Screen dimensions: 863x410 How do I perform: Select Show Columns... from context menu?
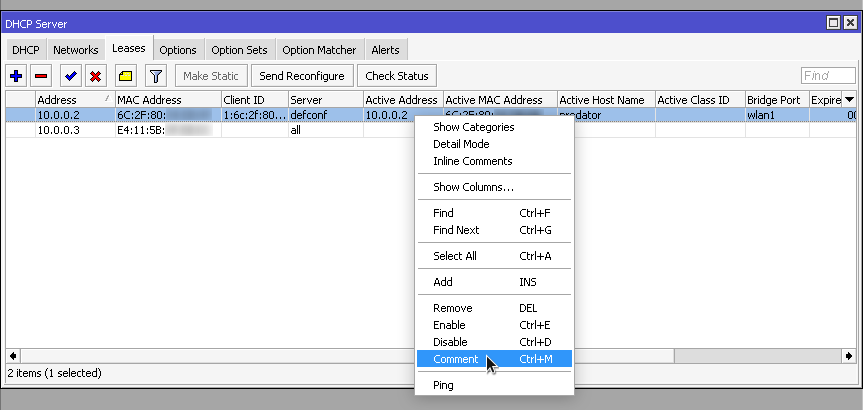click(x=473, y=187)
